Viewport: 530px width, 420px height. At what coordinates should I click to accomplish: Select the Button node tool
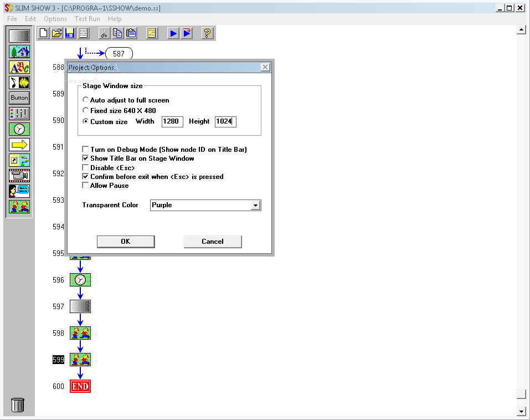click(x=19, y=98)
